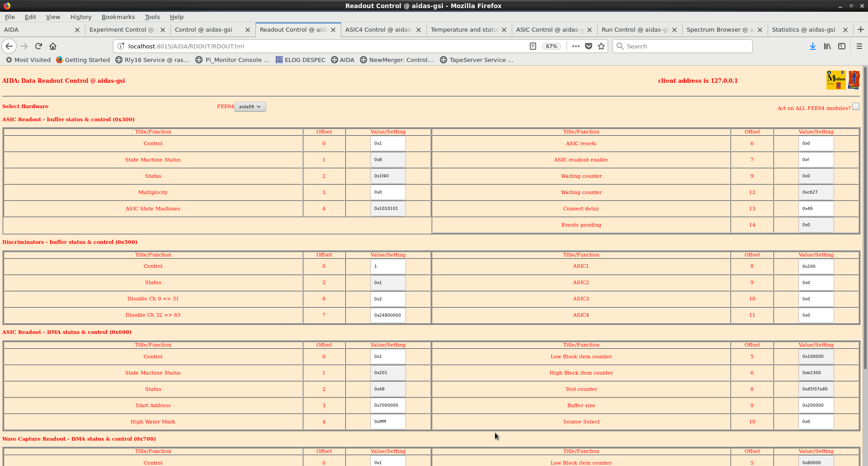Open the Bookmarks menu
Viewport: 868px width, 466px height.
(x=118, y=17)
